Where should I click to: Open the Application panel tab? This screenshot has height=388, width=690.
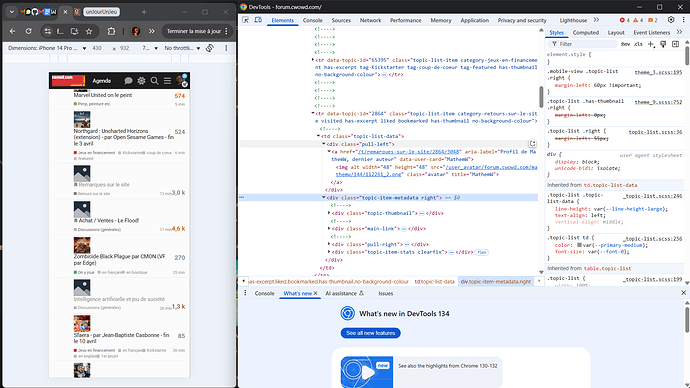pyautogui.click(x=474, y=20)
